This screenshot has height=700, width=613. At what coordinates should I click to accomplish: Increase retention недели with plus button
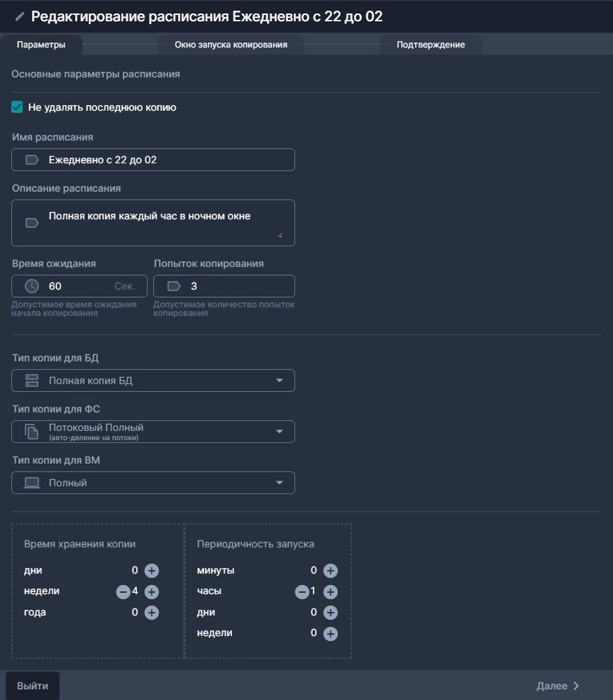click(152, 592)
